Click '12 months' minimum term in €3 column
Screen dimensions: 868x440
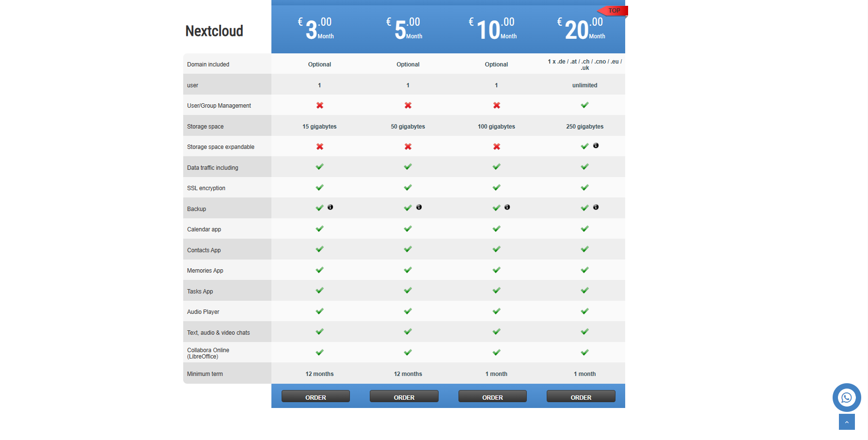319,374
